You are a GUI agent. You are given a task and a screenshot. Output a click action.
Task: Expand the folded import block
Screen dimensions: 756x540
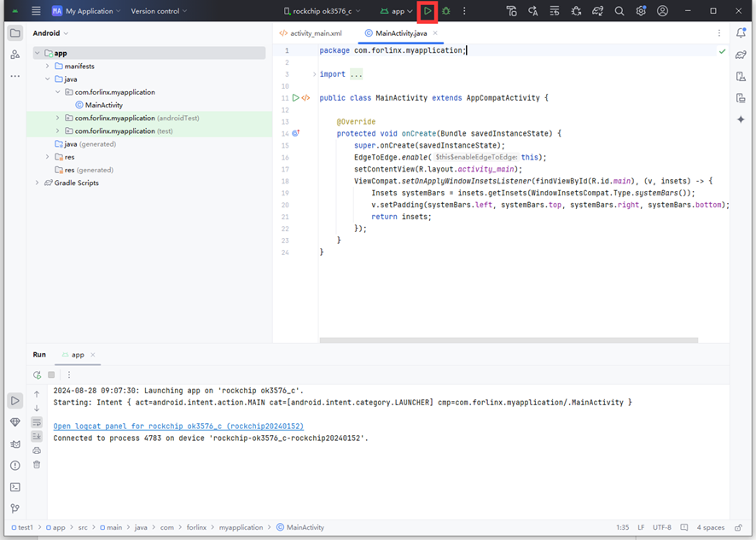(314, 74)
